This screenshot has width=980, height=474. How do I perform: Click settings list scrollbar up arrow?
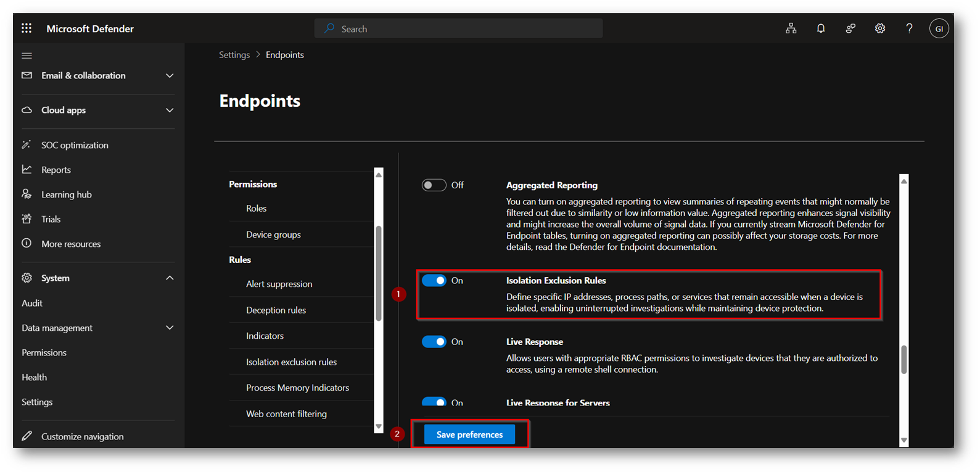click(x=379, y=175)
